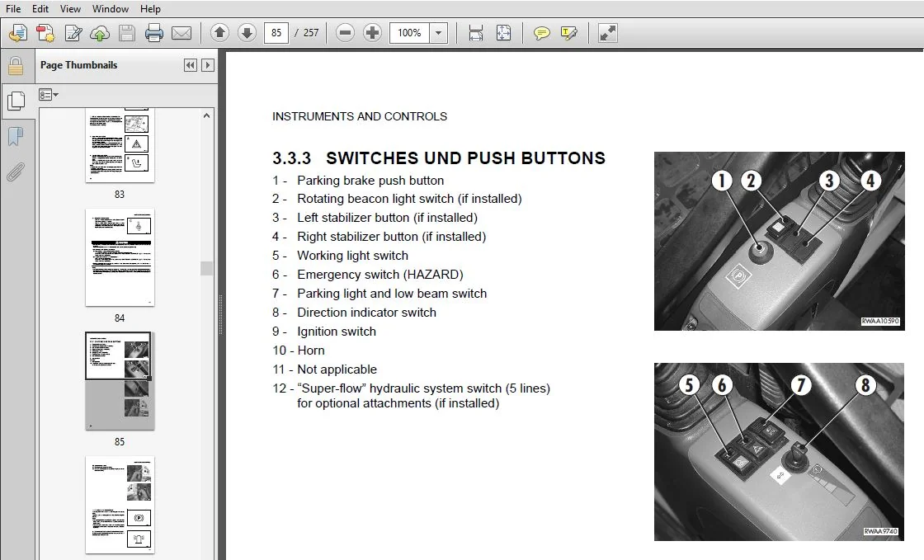Click the Print icon in toolbar
This screenshot has height=560, width=924.
pyautogui.click(x=153, y=33)
